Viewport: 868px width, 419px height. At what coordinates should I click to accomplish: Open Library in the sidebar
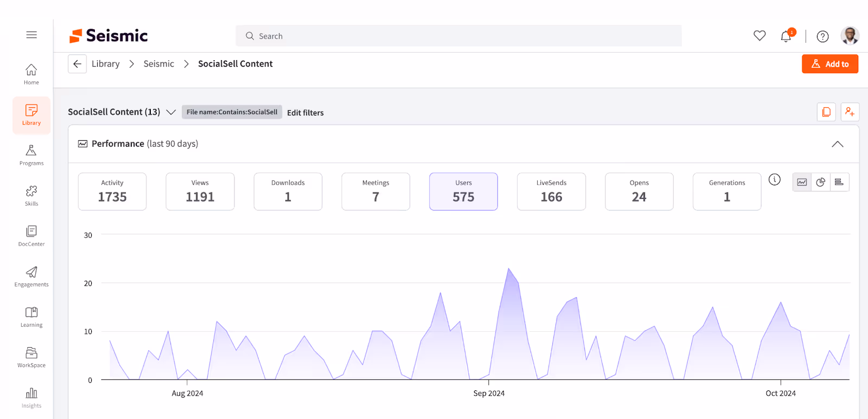click(x=31, y=115)
